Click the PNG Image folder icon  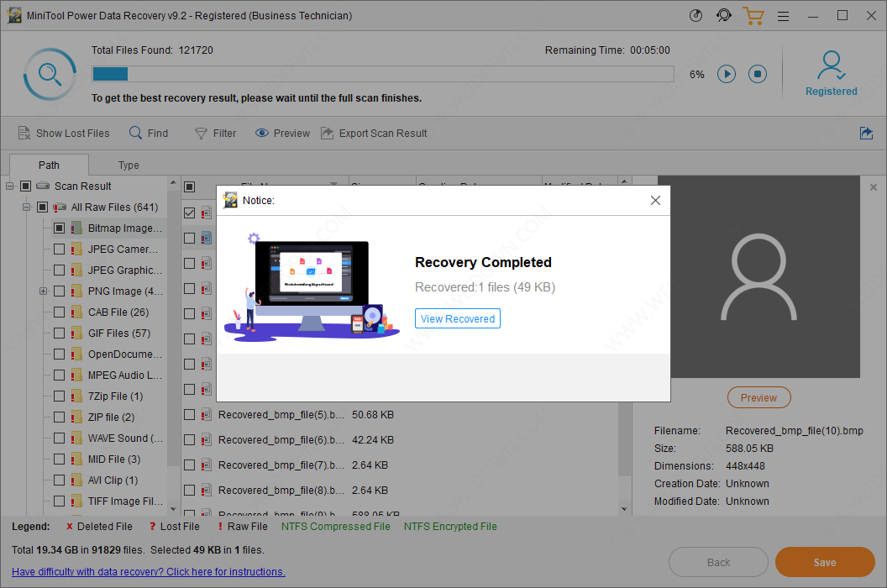[76, 291]
